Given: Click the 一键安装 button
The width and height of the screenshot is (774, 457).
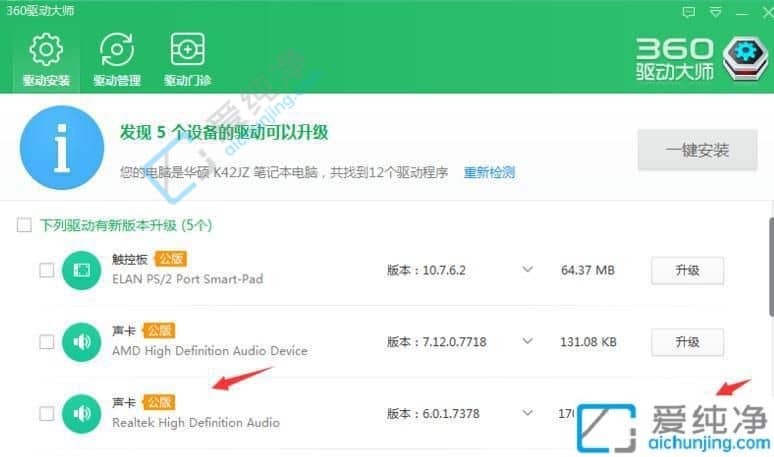Looking at the screenshot, I should tap(697, 150).
